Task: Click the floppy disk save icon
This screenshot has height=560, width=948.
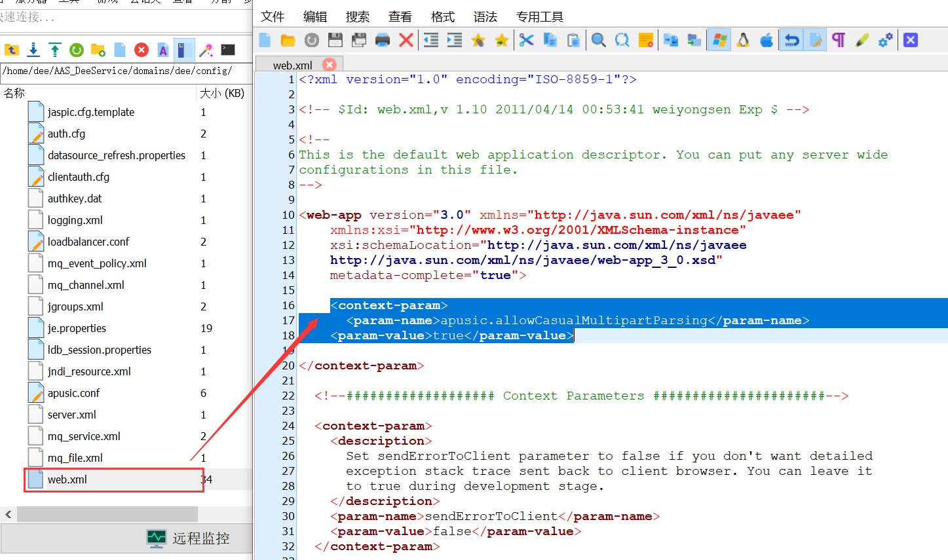Action: 335,41
